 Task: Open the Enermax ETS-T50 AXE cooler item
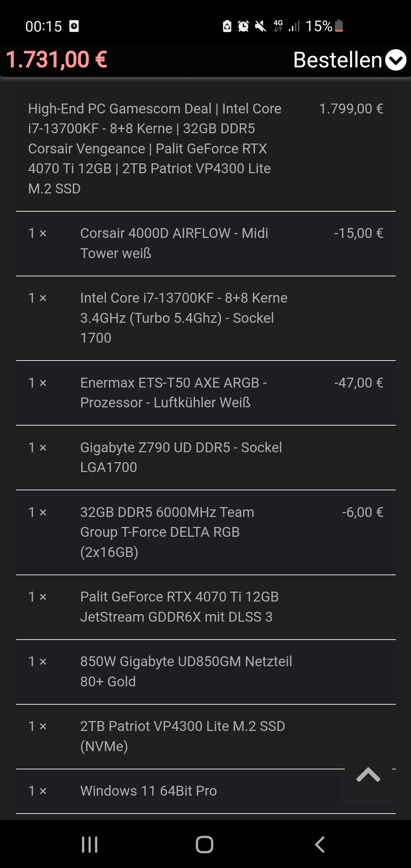pyautogui.click(x=174, y=393)
